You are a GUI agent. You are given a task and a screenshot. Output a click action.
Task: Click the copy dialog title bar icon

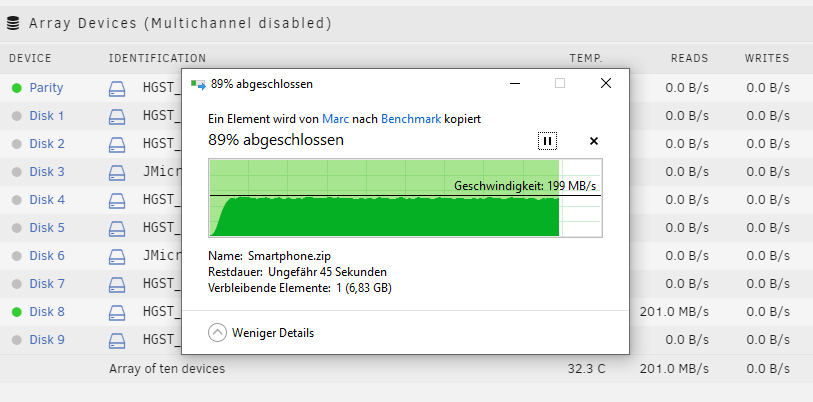[198, 84]
